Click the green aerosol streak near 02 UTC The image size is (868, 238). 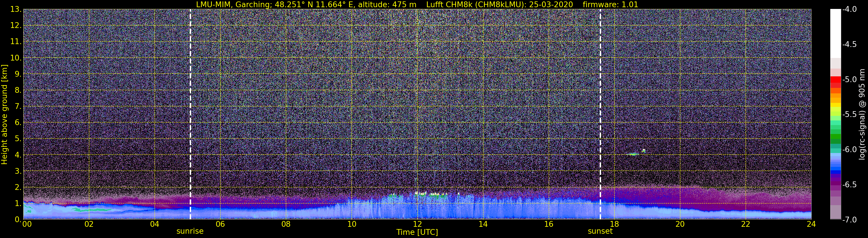(93, 210)
